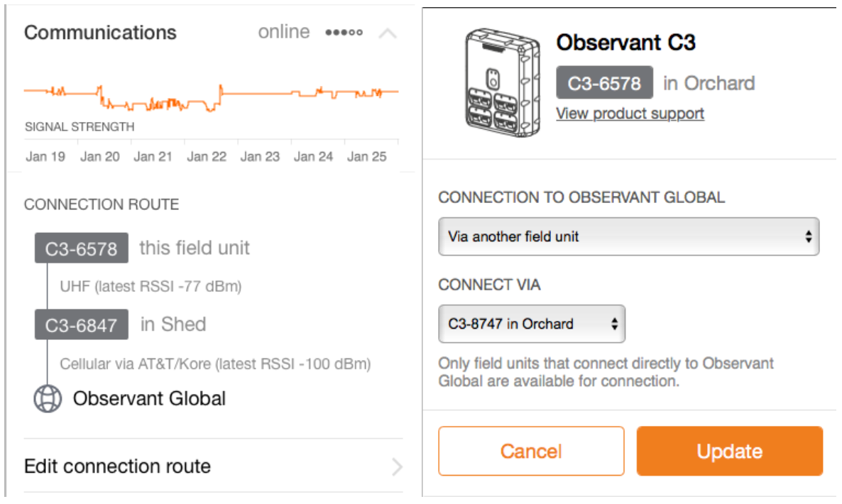Screen dimensions: 842x504
Task: Click chevron arrow beside Edit connection route
Action: tap(396, 466)
